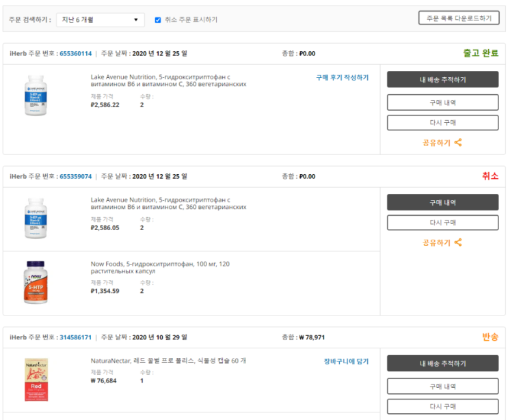Open Now Foods 5-HTP product thumbnail
Screen dimensions: 508x420
pos(35,282)
